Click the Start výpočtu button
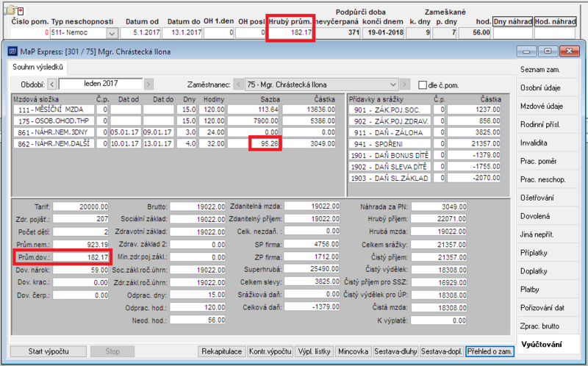Screen dimensions: 588x366 point(49,351)
